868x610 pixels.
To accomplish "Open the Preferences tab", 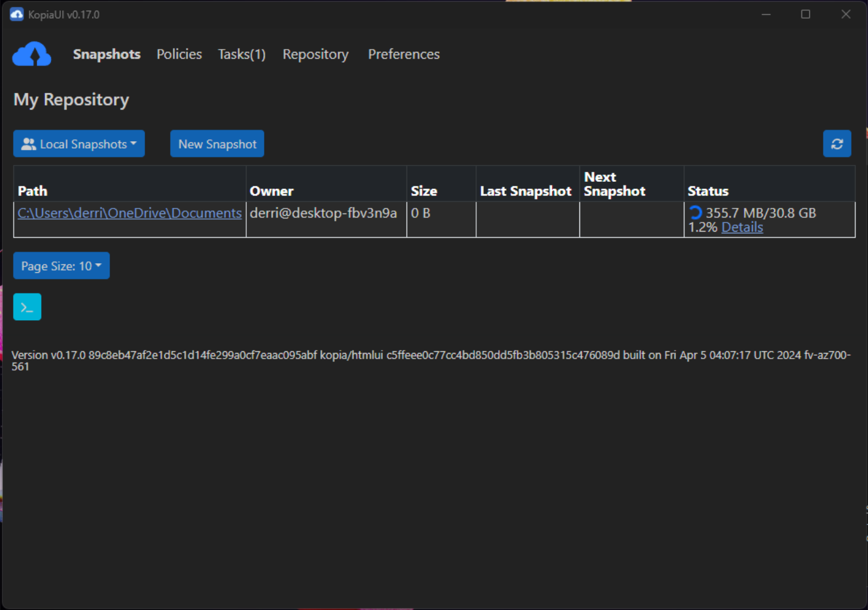I will point(404,54).
